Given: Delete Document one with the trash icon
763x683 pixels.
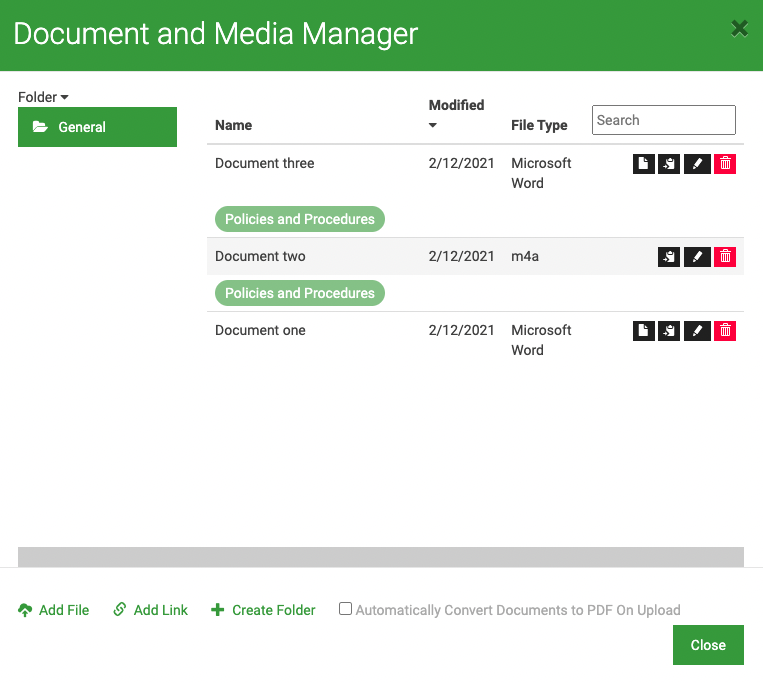Looking at the screenshot, I should coord(725,331).
